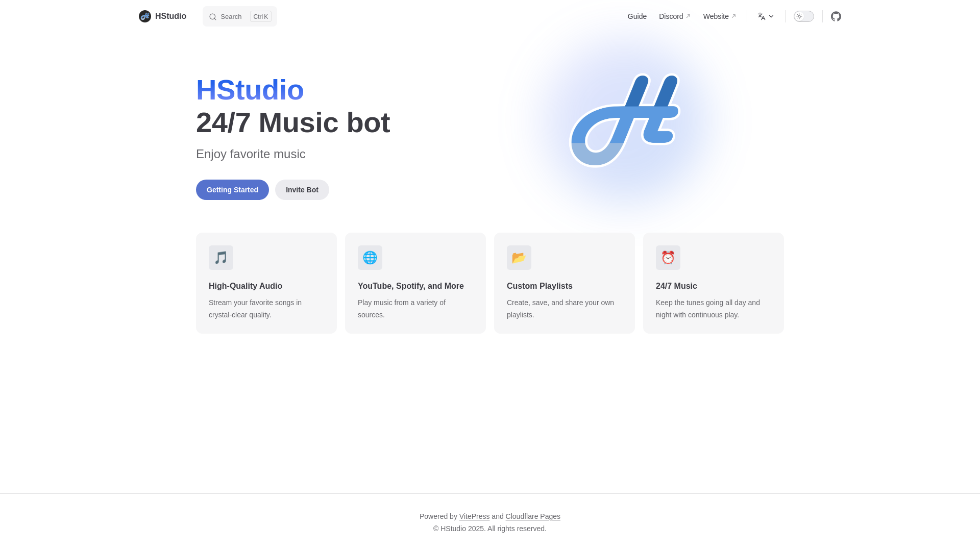Viewport: 980px width, 551px height.
Task: Open the language translation dropdown
Action: coord(766,16)
